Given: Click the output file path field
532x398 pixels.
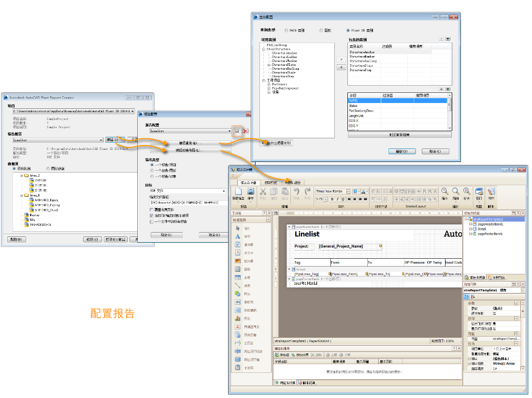Looking at the screenshot, I should pos(188,203).
